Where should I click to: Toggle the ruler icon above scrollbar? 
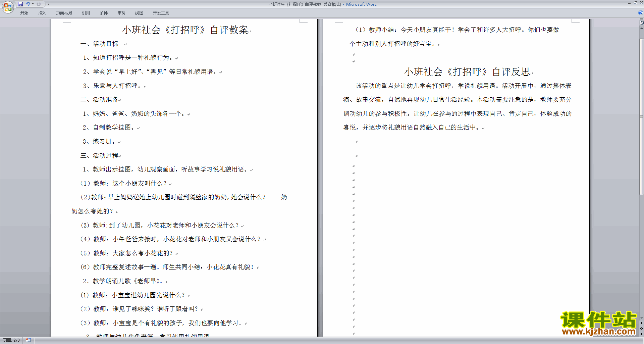(641, 23)
